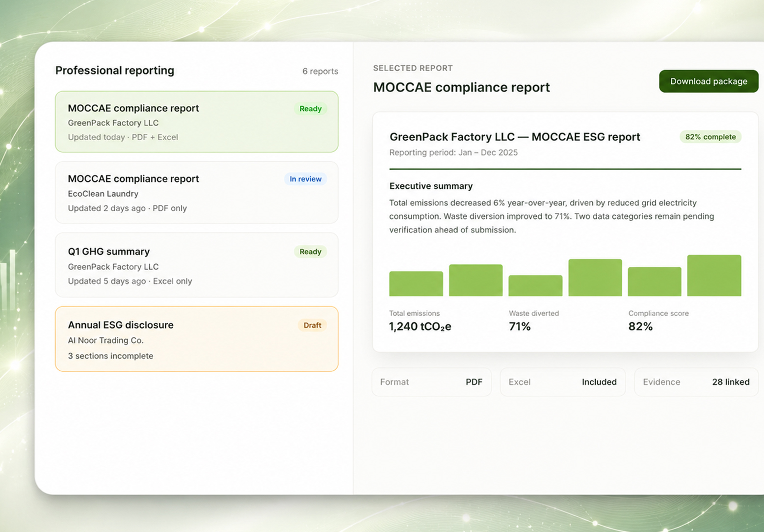Click the first bar in the chart
Image resolution: width=764 pixels, height=532 pixels.
point(416,284)
